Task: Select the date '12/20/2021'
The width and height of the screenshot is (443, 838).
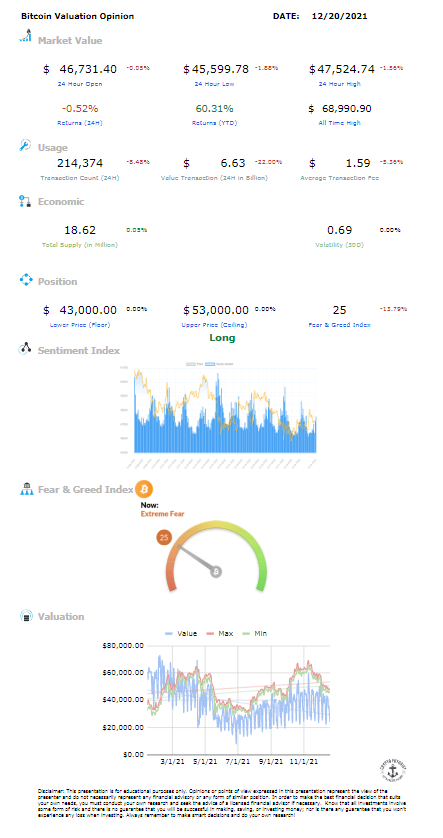Action: point(339,16)
